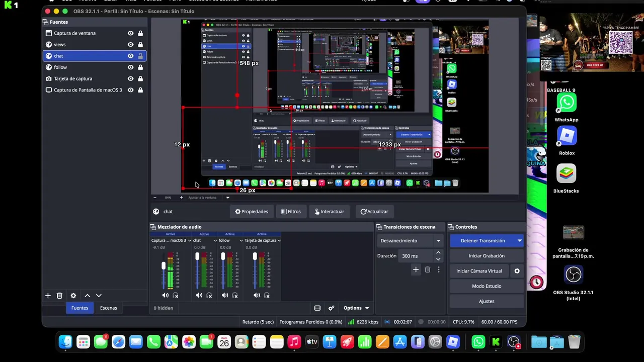Unlock the Captura de ventana source
Viewport: 644px width, 362px height.
coord(140,33)
